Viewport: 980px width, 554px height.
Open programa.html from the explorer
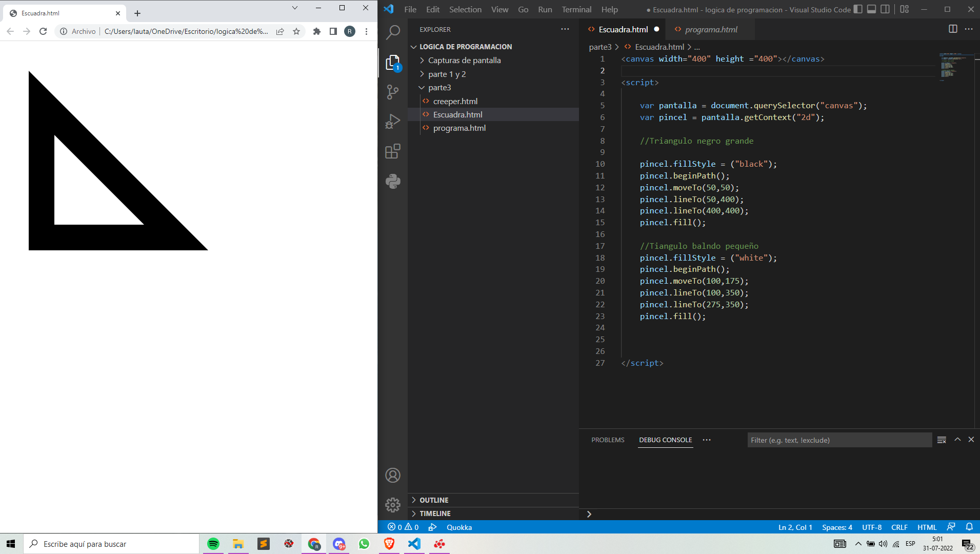tap(459, 128)
